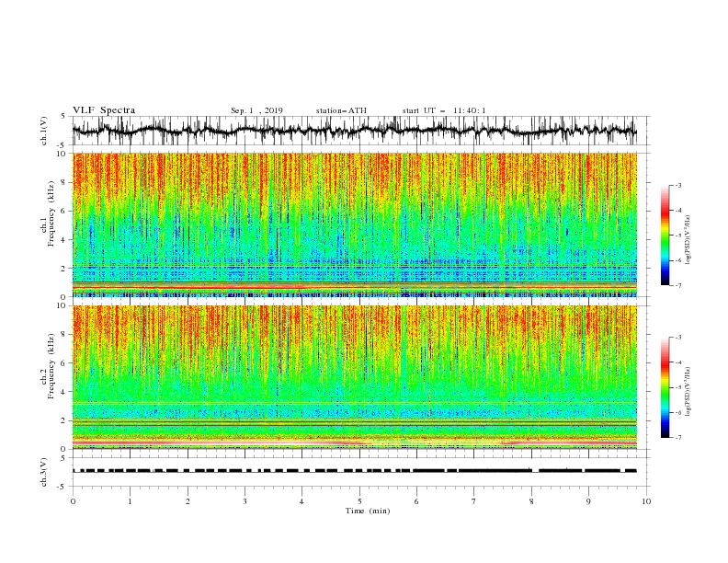Screen dimensions: 728x563
Task: Click the "station=ATH" header text
Action: coord(341,110)
